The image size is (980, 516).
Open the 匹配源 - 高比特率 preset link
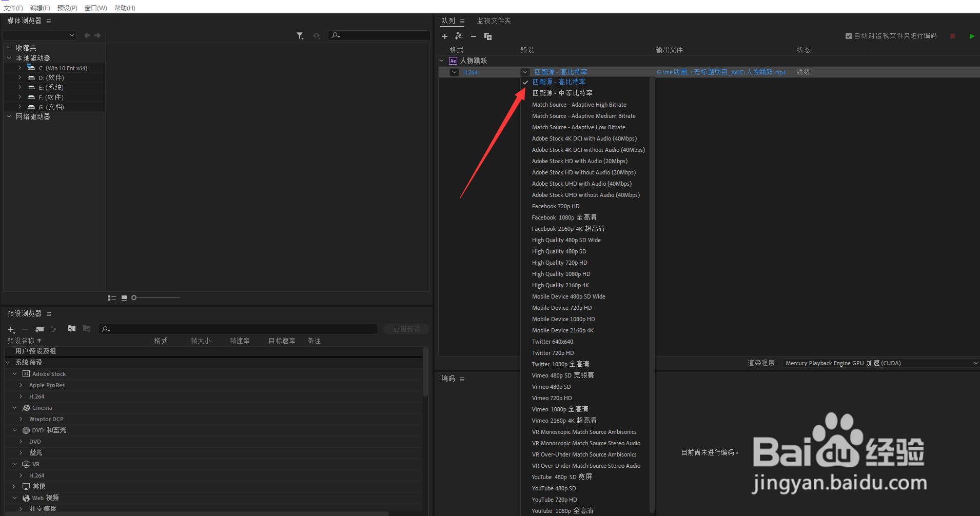pyautogui.click(x=561, y=72)
